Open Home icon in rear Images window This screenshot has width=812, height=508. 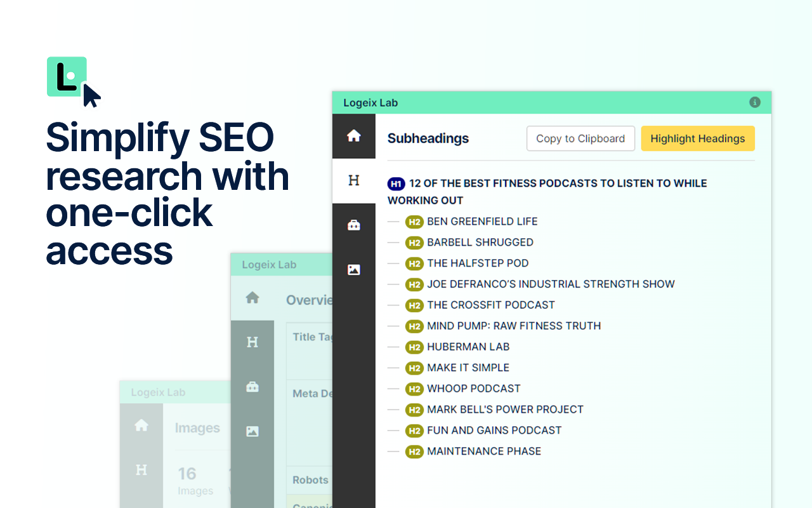[141, 425]
